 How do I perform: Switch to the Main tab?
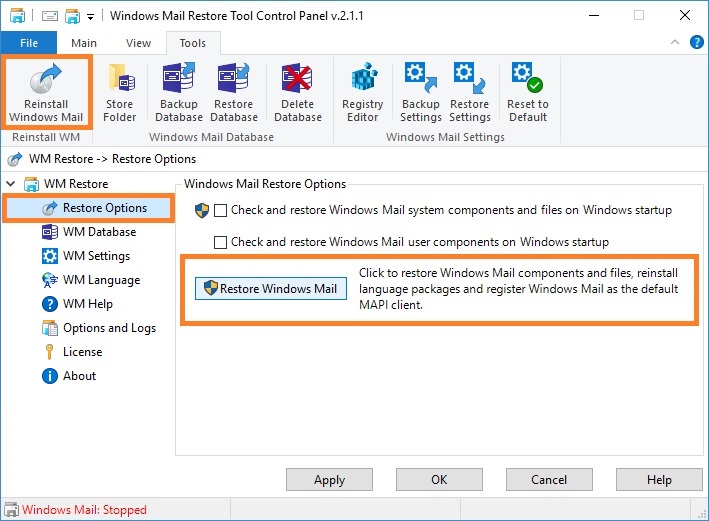(84, 43)
